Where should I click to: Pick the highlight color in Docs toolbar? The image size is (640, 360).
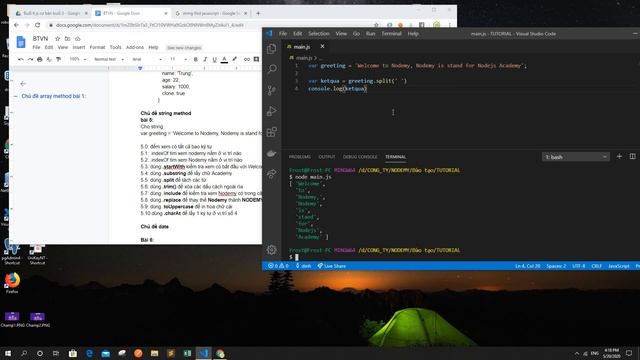coord(234,59)
